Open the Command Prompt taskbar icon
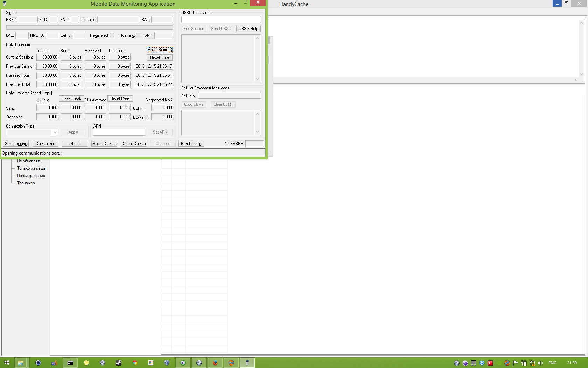 70,363
